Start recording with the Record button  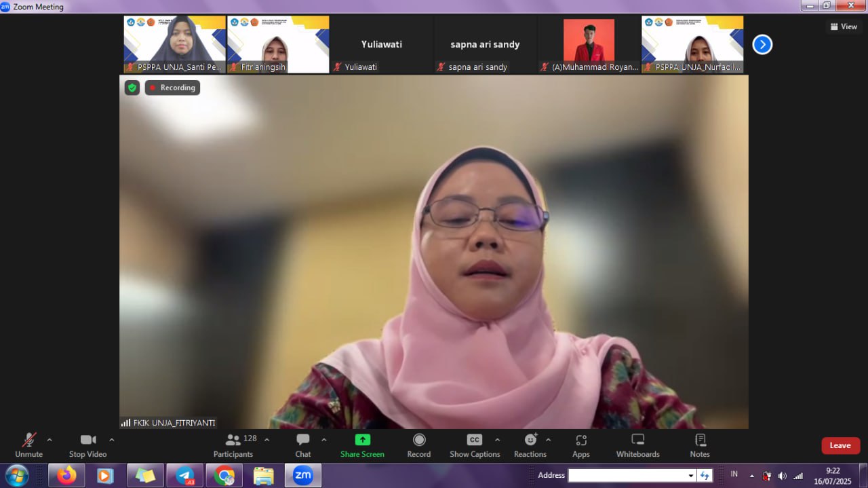(x=418, y=445)
